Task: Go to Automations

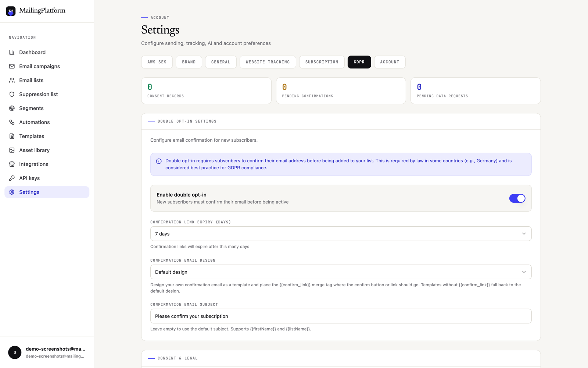Action: [47, 122]
